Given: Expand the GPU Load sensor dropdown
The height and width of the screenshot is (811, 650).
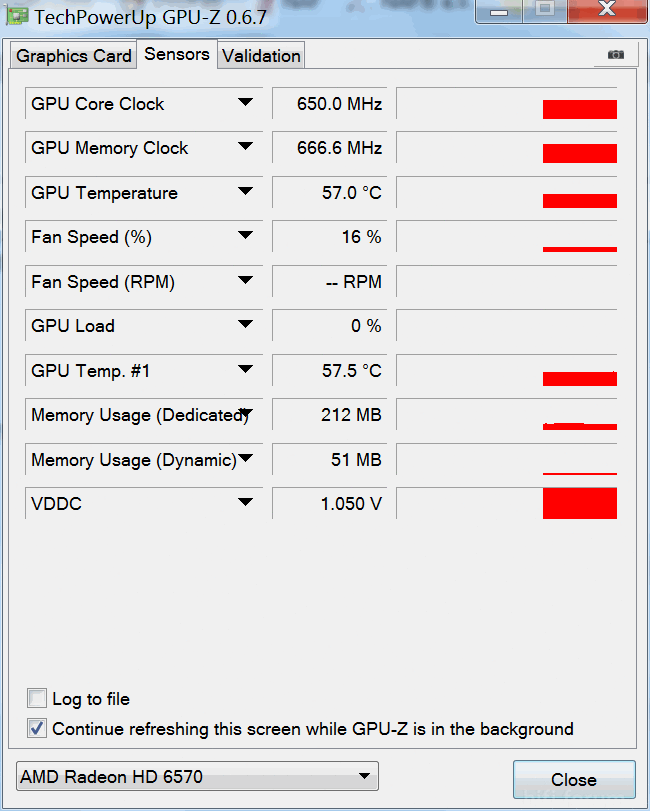Looking at the screenshot, I should point(246,324).
